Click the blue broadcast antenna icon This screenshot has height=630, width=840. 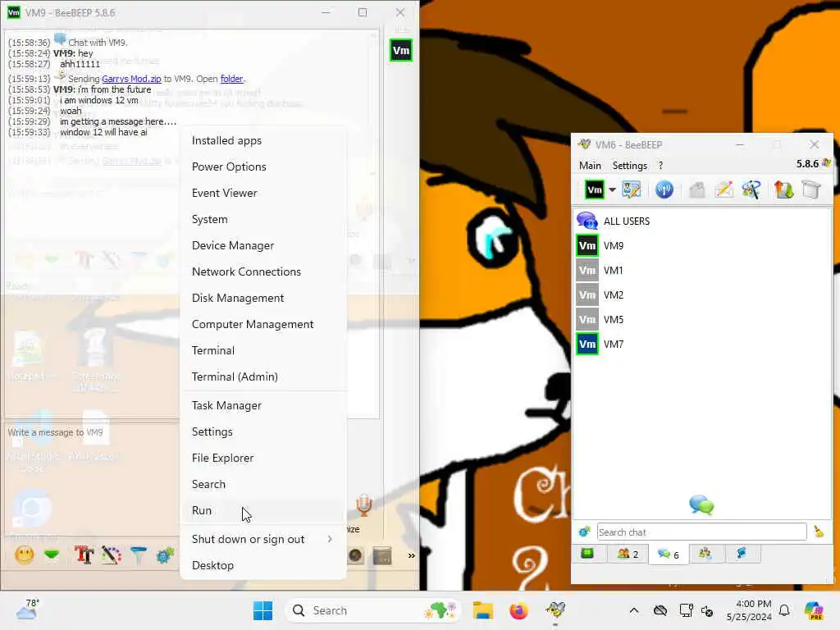664,189
